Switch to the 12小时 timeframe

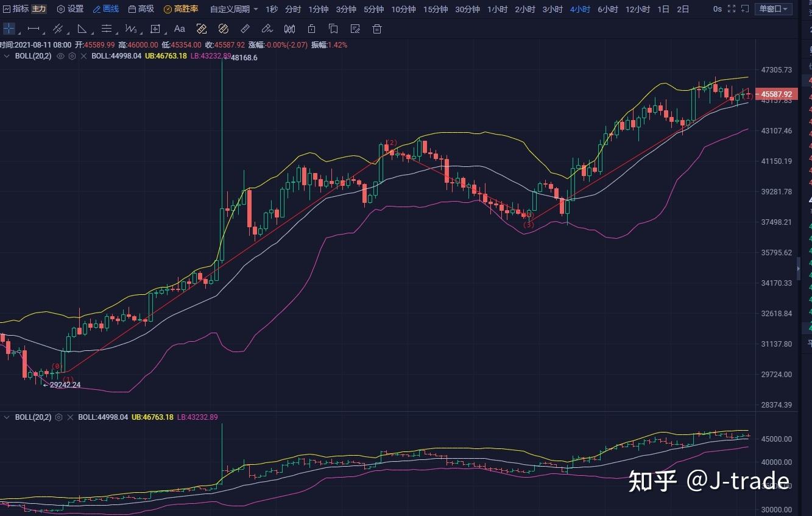click(638, 9)
